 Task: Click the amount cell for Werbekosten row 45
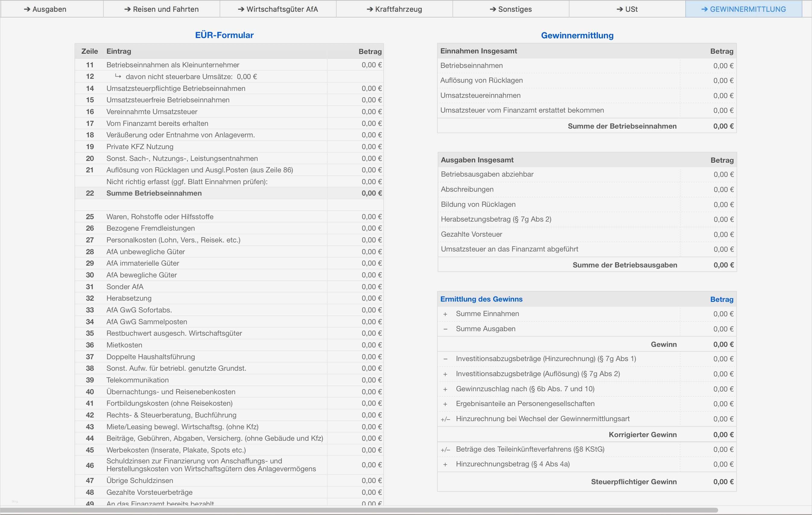[355, 450]
